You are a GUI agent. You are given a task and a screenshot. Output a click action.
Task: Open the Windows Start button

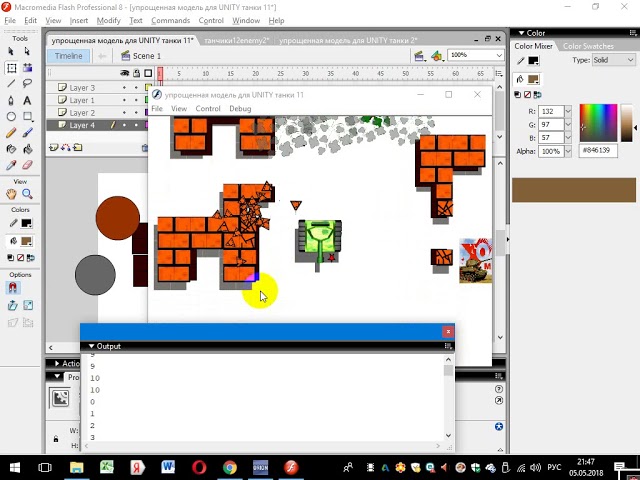pyautogui.click(x=15, y=467)
